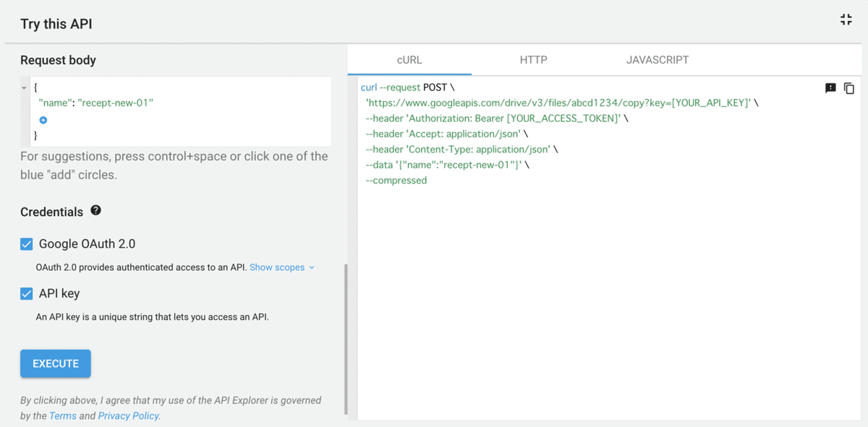The width and height of the screenshot is (868, 427).
Task: Click the left panel vertical scrollbar
Action: pos(346,340)
